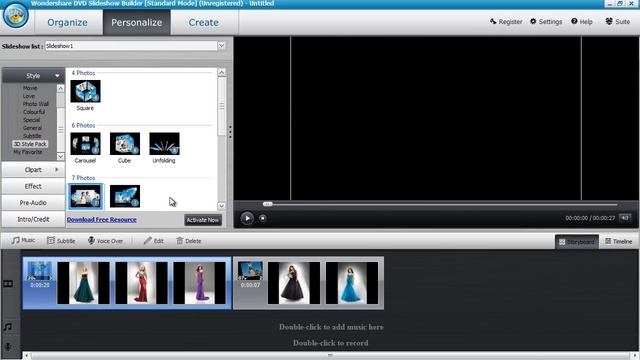Open the Personalize tab
This screenshot has height=360, width=640.
pyautogui.click(x=137, y=22)
